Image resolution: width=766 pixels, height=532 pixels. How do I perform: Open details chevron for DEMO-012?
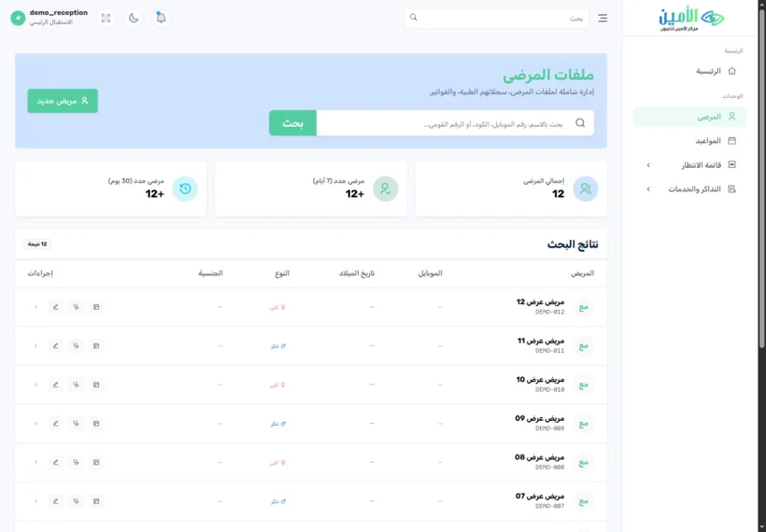(x=35, y=307)
